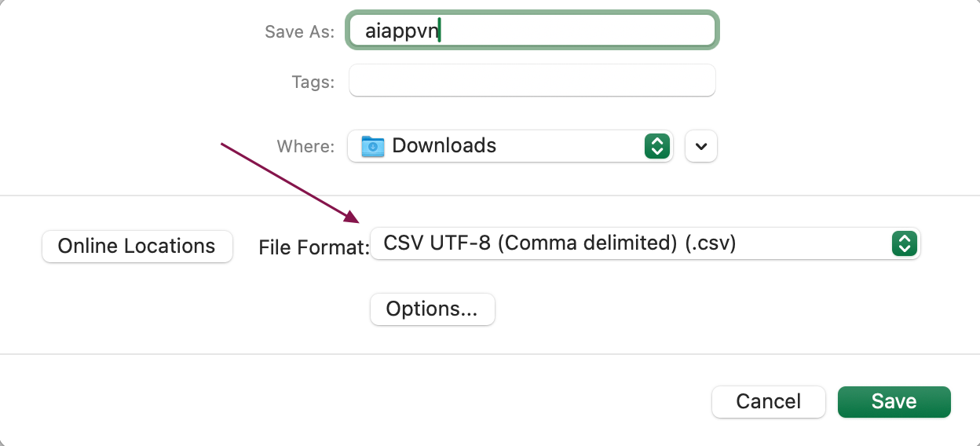Click inside the Tags input field
The image size is (980, 446).
(x=532, y=80)
